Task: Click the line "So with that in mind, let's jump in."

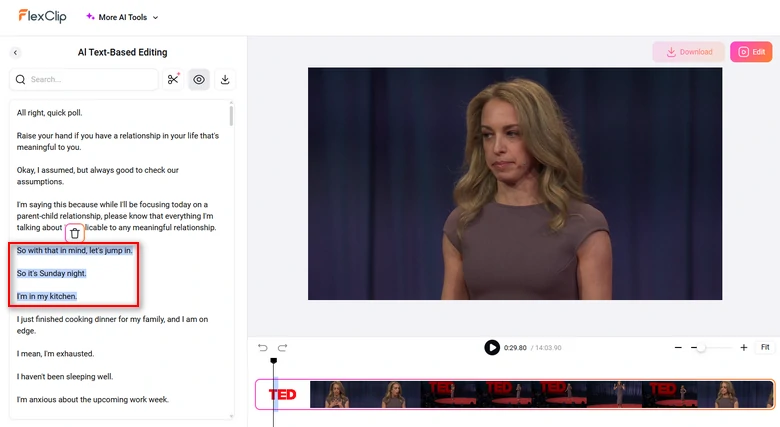Action: point(75,250)
